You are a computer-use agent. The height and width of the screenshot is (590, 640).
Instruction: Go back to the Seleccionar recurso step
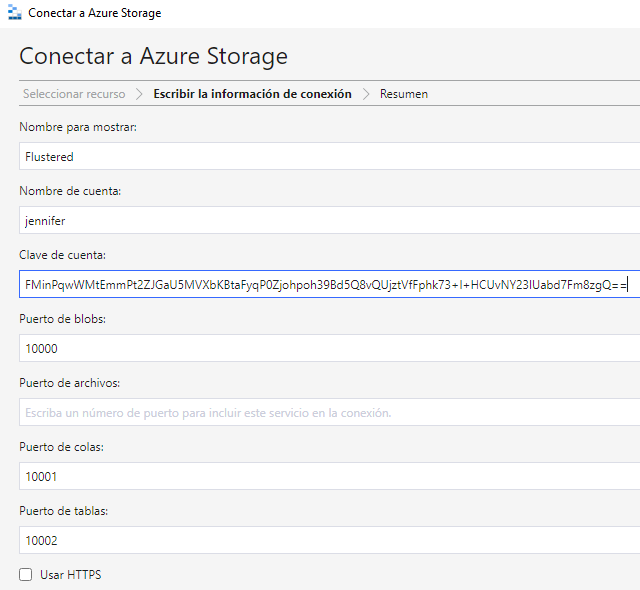[x=74, y=94]
